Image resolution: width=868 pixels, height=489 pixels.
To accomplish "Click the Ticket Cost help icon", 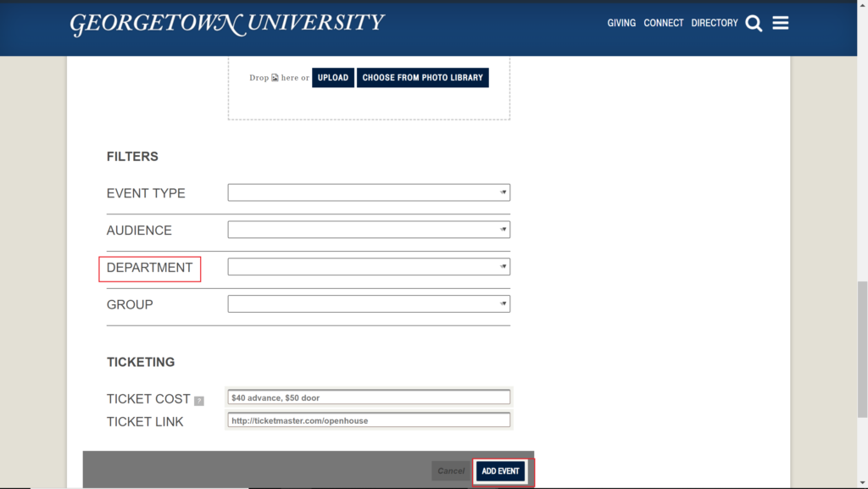I will click(199, 401).
